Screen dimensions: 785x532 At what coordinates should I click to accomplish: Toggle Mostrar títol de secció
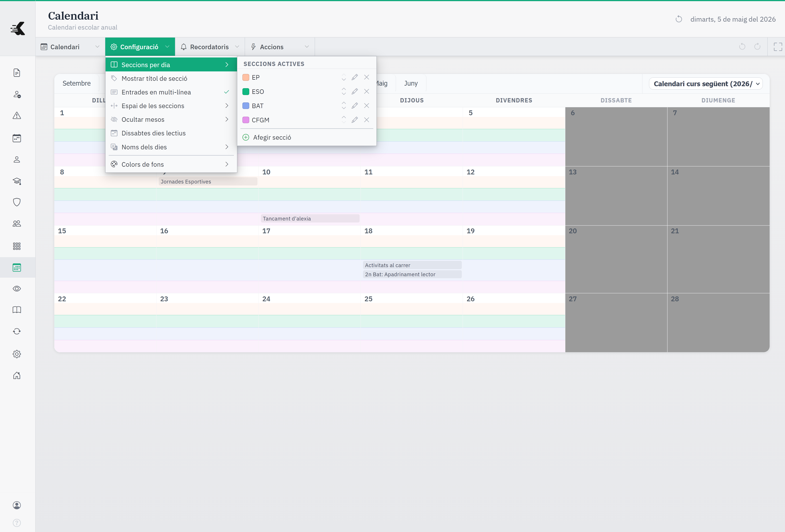point(171,78)
